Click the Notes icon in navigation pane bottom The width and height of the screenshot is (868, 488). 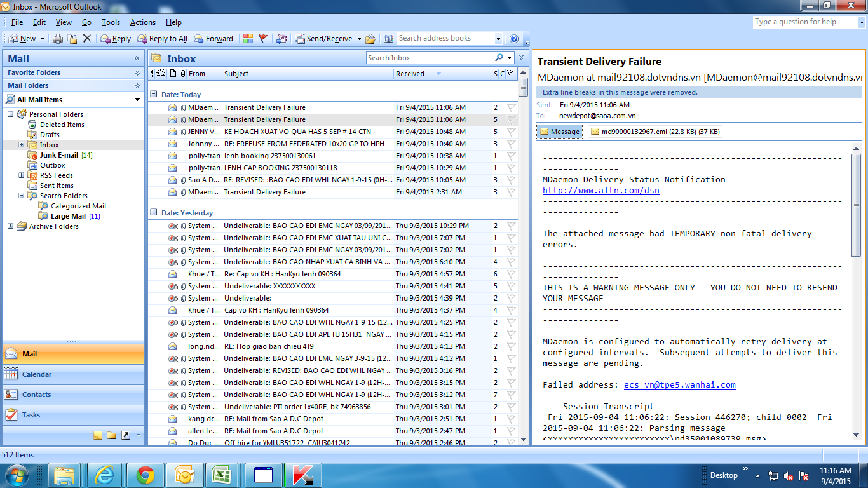click(x=98, y=435)
